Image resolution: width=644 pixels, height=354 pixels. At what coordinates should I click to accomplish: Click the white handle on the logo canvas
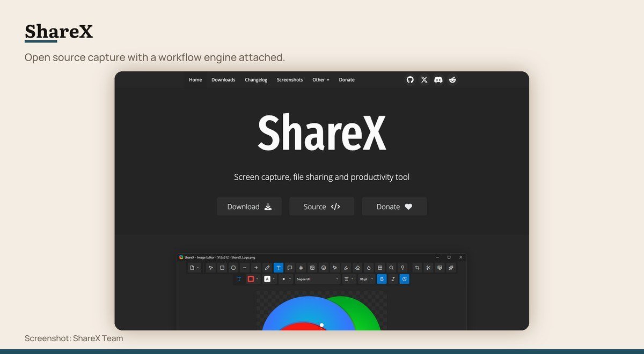[x=322, y=325]
